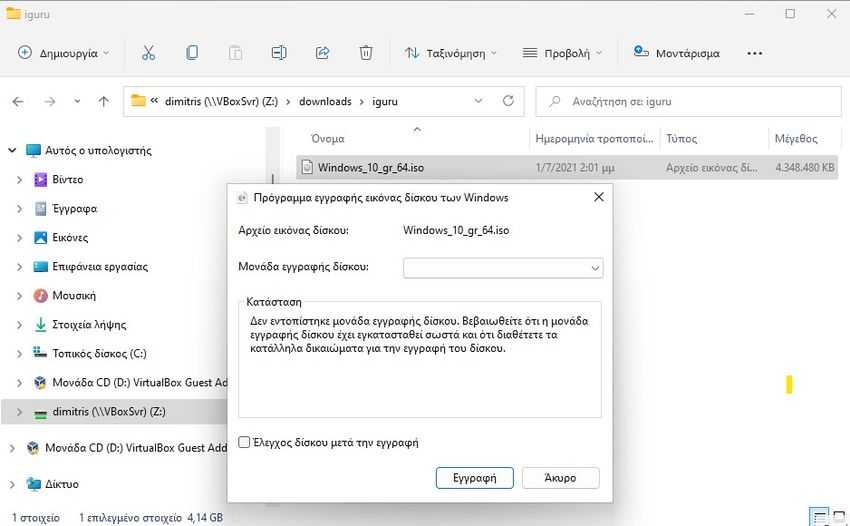Click the Εικόνες pictures folder icon
Viewport: 850px width, 526px height.
[x=41, y=238]
